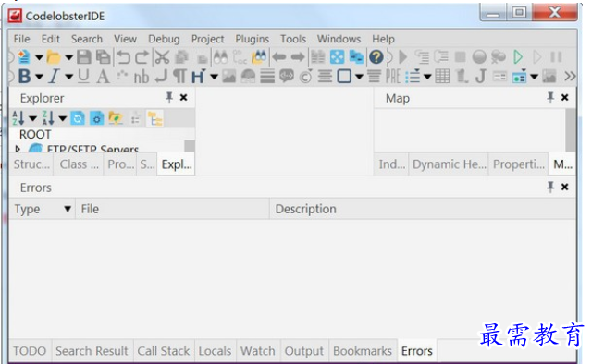The height and width of the screenshot is (364, 592).
Task: Switch to the Search Result tab
Action: point(92,351)
